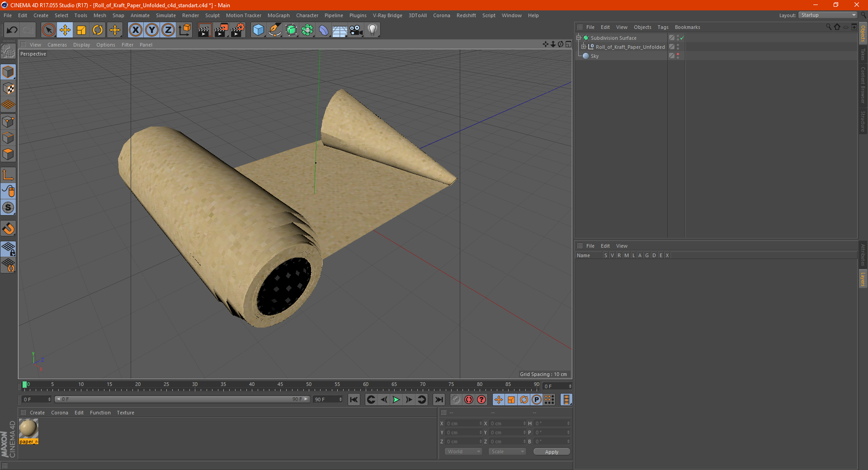868x470 pixels.
Task: Open the Simulate menu
Action: [166, 15]
